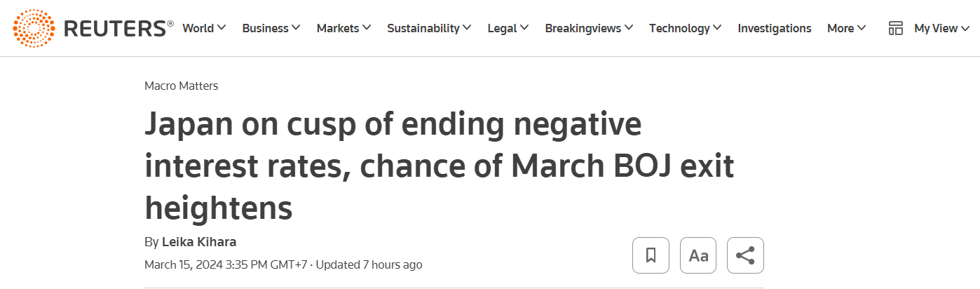The image size is (980, 289).
Task: Expand the Technology dropdown
Action: coord(685,28)
